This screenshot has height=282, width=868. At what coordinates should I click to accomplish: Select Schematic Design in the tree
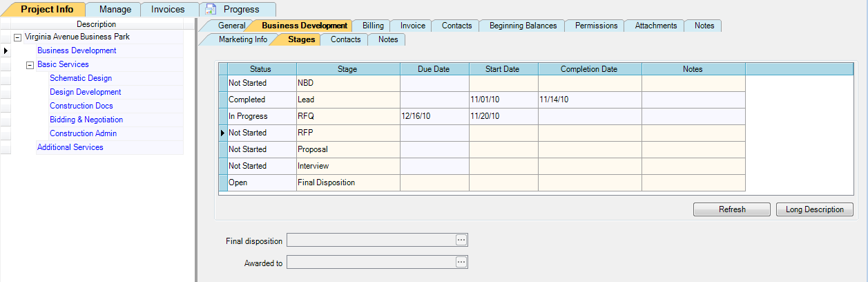point(81,78)
